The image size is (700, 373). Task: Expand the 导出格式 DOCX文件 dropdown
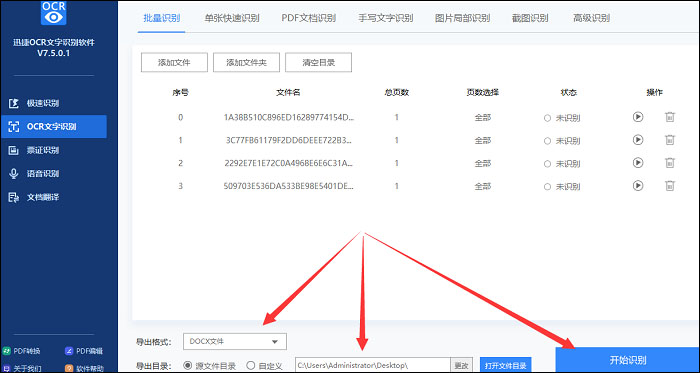pos(235,342)
